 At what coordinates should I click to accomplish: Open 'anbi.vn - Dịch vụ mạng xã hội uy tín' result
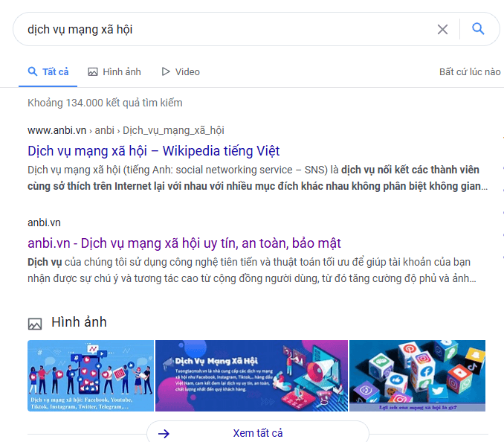tap(184, 243)
